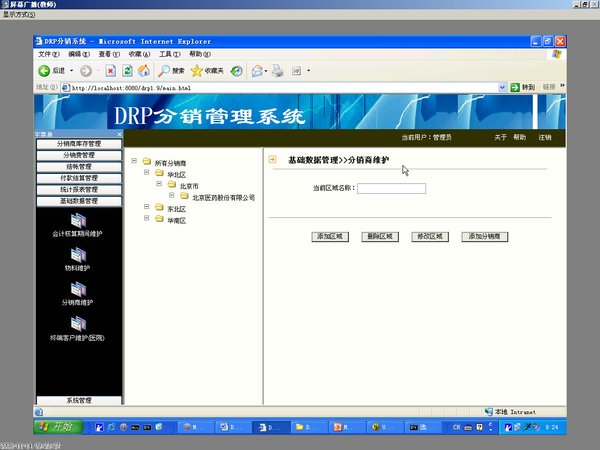Screen dimensions: 600x450
Task: Open the dropdown next to Mail icon
Action: click(x=266, y=71)
